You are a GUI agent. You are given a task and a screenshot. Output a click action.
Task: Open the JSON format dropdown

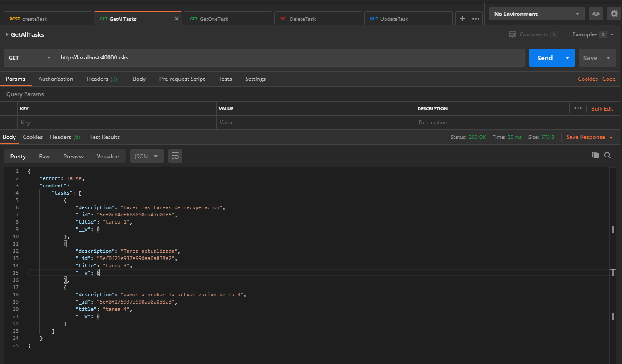click(x=147, y=156)
